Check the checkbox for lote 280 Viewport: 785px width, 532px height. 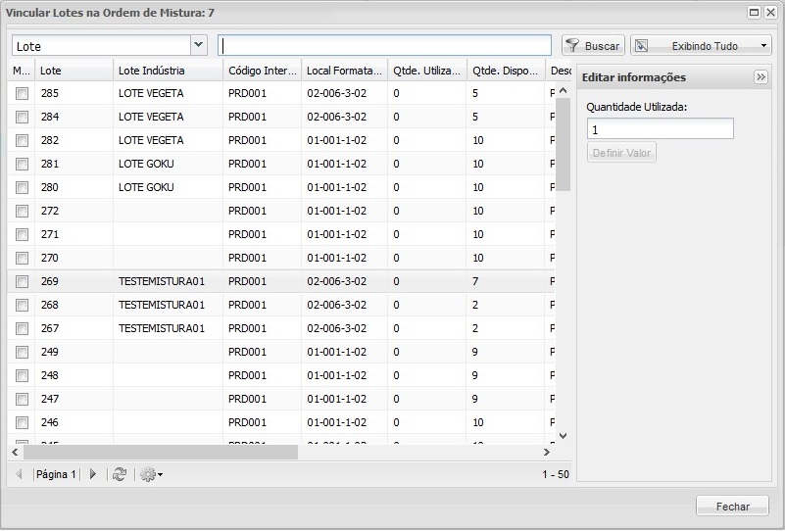coord(22,187)
